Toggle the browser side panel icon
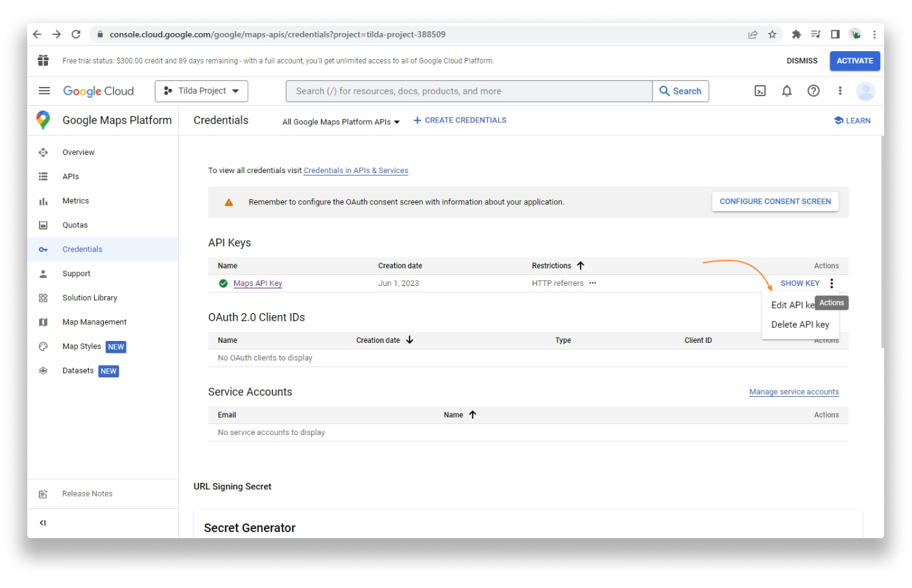Screen dimensions: 912x588 coord(835,34)
